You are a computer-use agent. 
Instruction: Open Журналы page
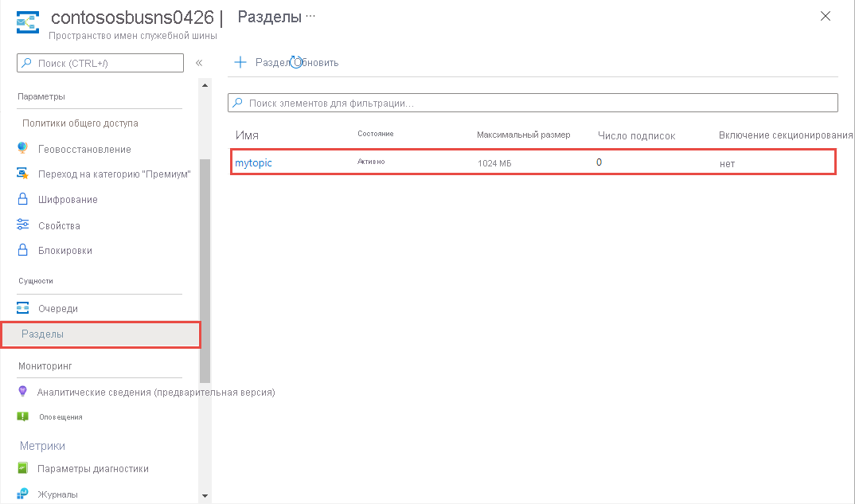click(x=57, y=494)
